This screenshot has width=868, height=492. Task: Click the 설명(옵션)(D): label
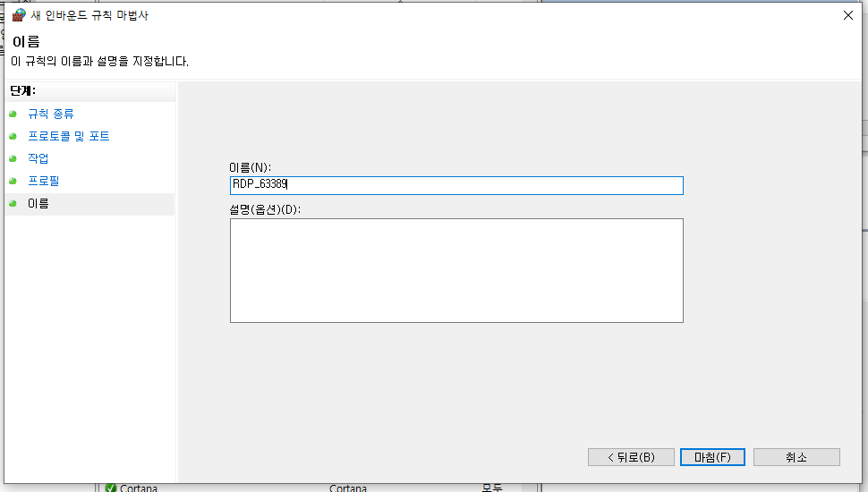pyautogui.click(x=265, y=209)
